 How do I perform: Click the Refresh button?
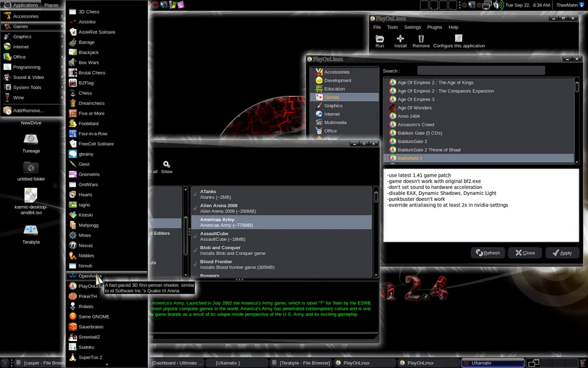pos(487,253)
